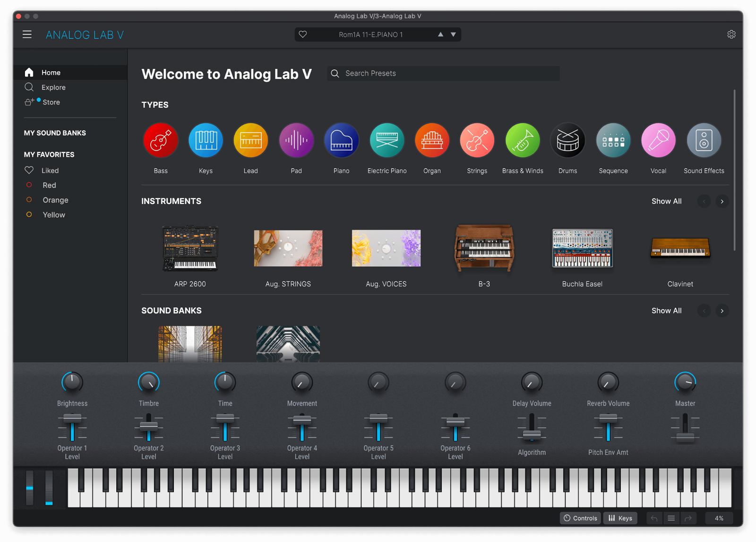Open the hamburger main menu
This screenshot has width=756, height=542.
[x=27, y=34]
